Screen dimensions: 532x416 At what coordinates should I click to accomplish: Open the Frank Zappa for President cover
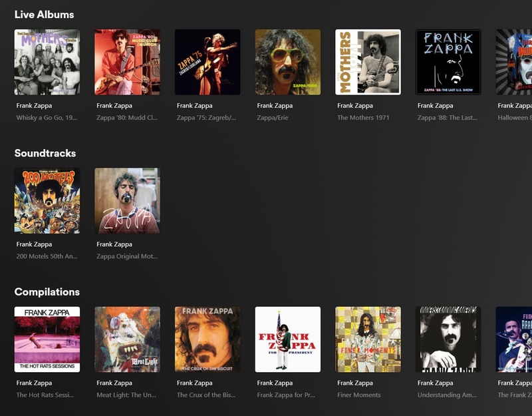click(x=288, y=339)
